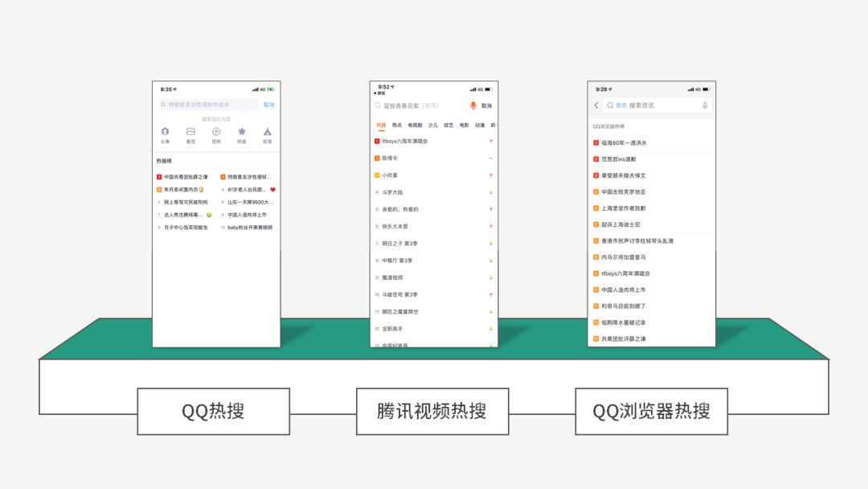The height and width of the screenshot is (489, 868).
Task: Click the orange microphone icon in Tencent Video
Action: (473, 105)
